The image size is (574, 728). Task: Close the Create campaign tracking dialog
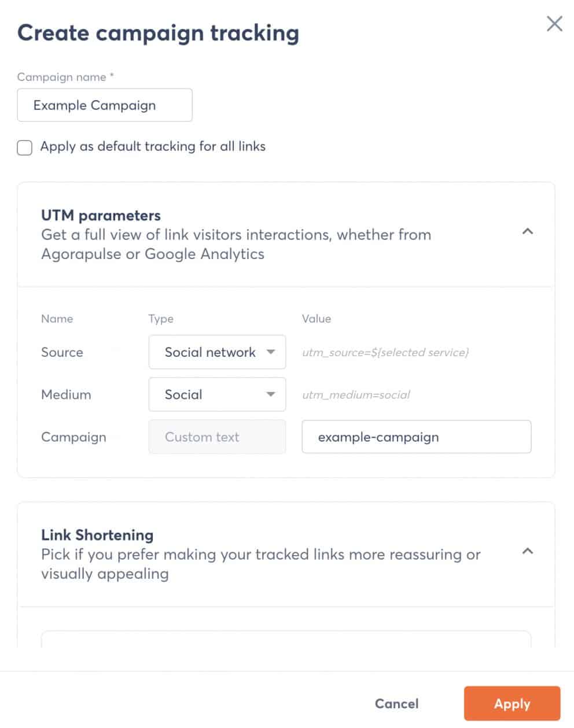point(554,24)
